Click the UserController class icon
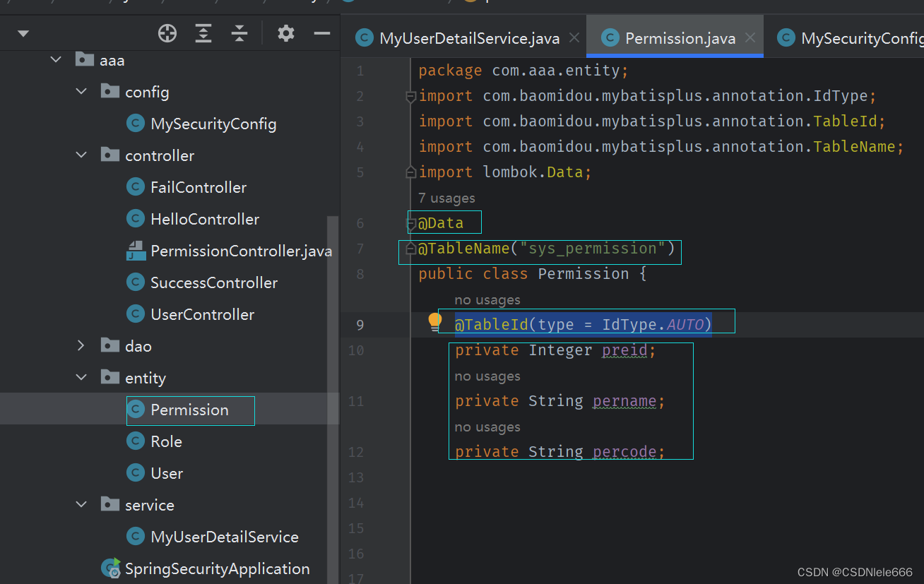The height and width of the screenshot is (584, 924). tap(135, 314)
